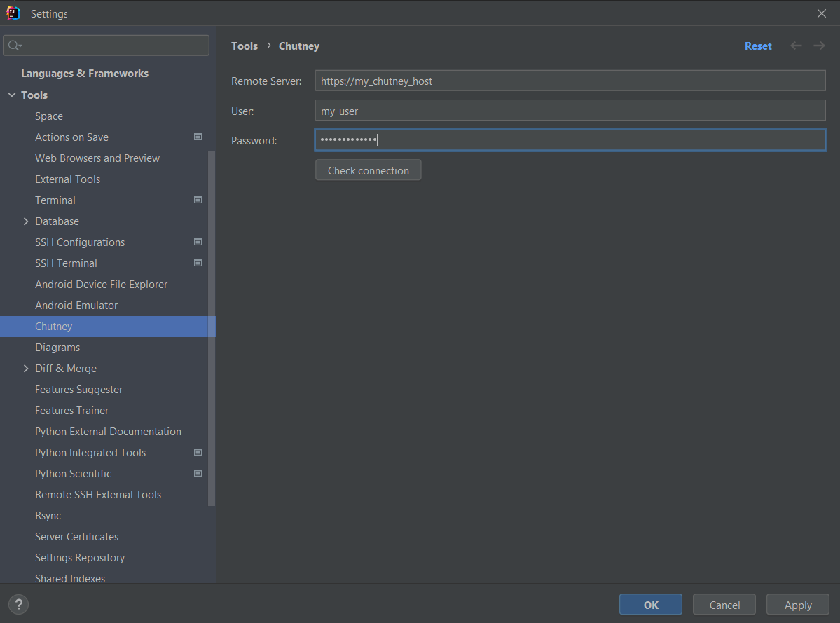Confirm settings with the OK button
This screenshot has height=623, width=840.
[x=650, y=605]
